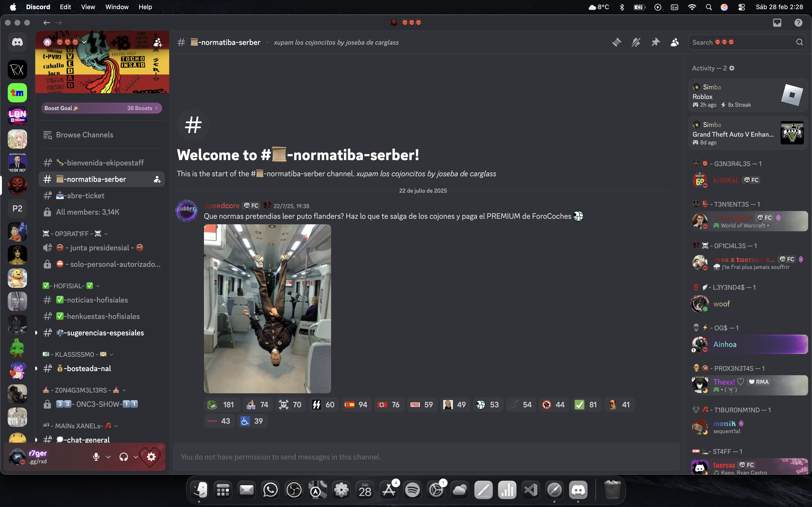Viewport: 812px width, 507px height.
Task: Open User Settings gear icon
Action: tap(151, 457)
